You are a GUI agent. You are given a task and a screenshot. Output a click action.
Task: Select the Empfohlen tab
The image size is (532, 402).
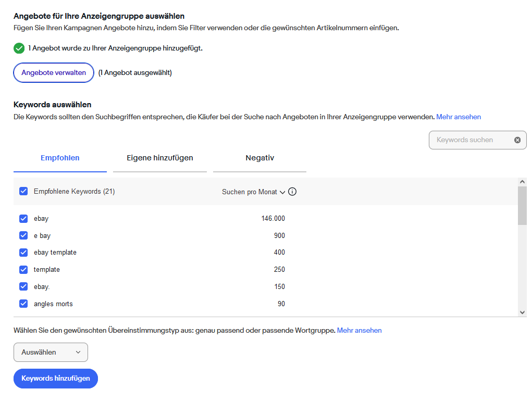click(x=60, y=158)
